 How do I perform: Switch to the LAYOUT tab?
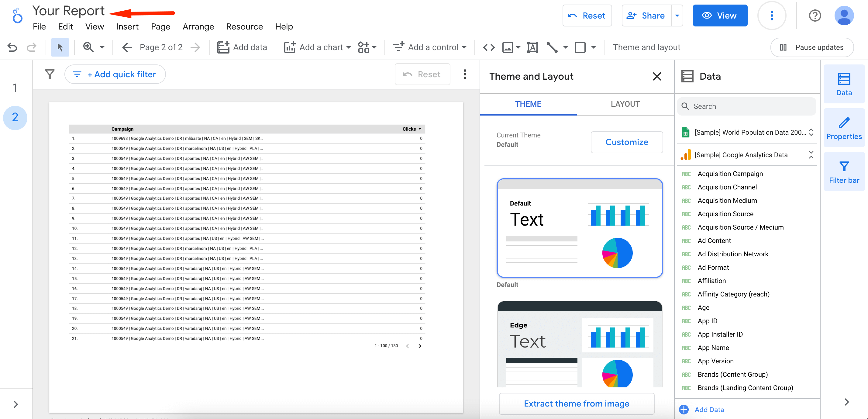click(x=625, y=104)
